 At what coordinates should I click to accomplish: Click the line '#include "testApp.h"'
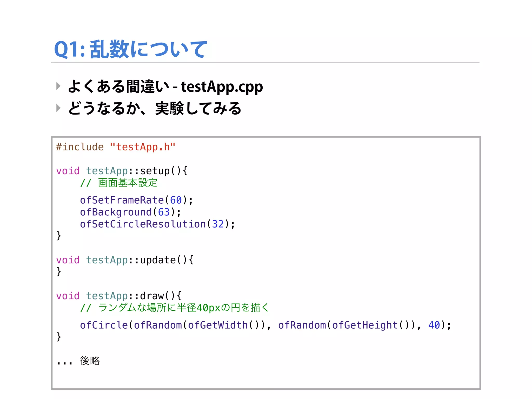point(116,147)
